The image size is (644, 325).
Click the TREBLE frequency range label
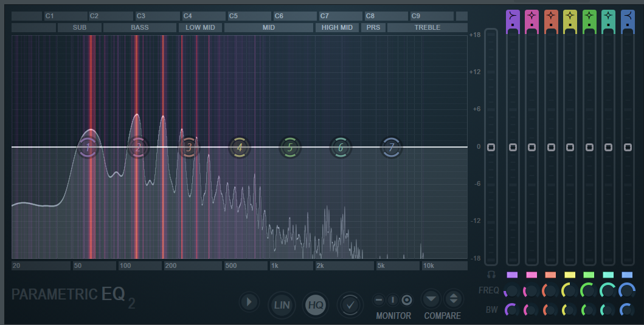(x=427, y=27)
